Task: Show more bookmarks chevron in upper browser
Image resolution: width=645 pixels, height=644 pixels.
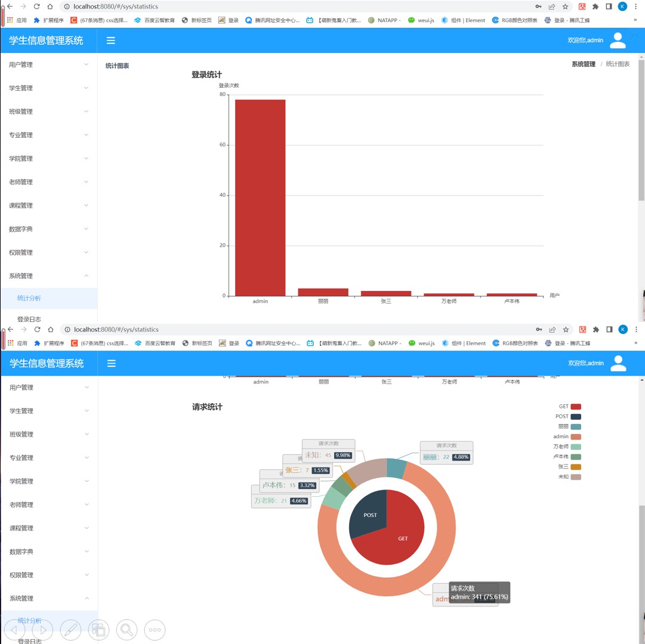Action: [635, 20]
